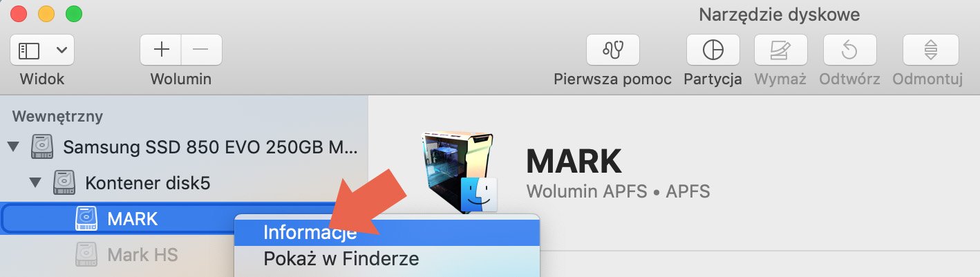980x277 pixels.
Task: Click the green fullscreen window button
Action: pos(73,13)
